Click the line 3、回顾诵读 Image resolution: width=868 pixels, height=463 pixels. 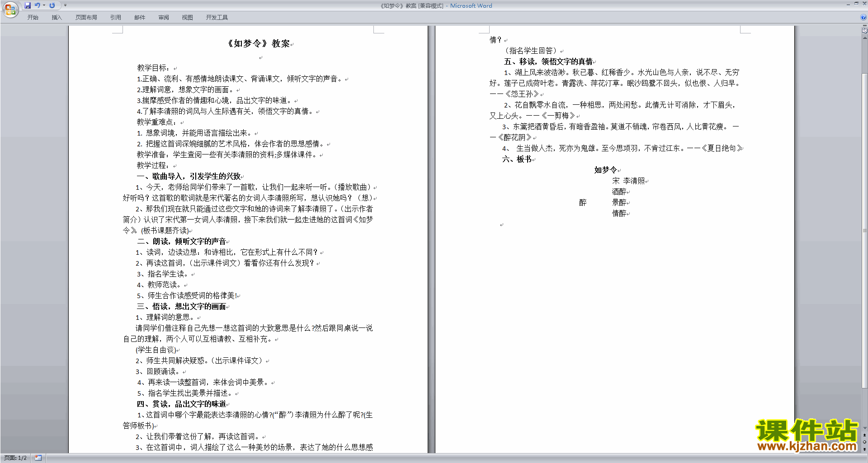coord(158,371)
